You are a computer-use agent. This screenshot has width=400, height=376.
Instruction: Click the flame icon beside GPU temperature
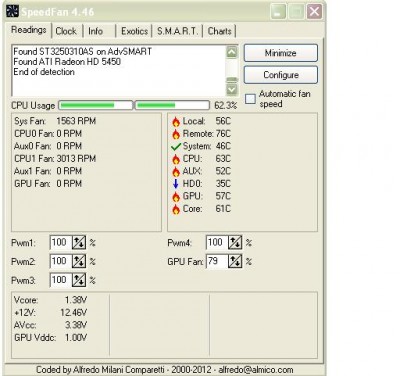[176, 197]
